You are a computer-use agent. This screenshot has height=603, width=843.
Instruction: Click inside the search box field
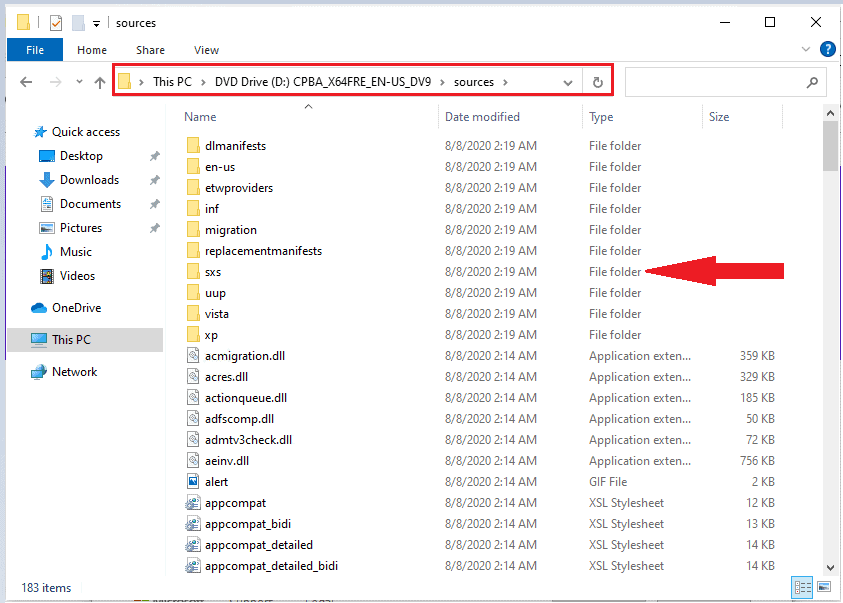(712, 82)
